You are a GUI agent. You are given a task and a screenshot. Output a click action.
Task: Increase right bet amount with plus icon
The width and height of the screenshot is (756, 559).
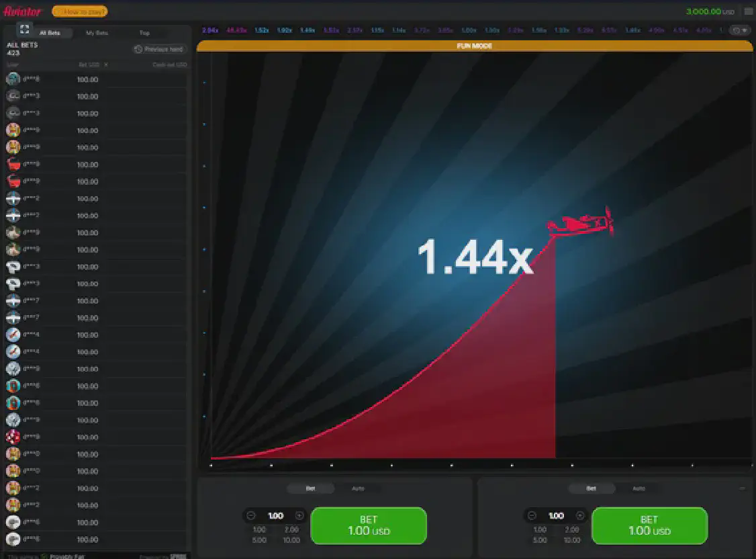[580, 515]
